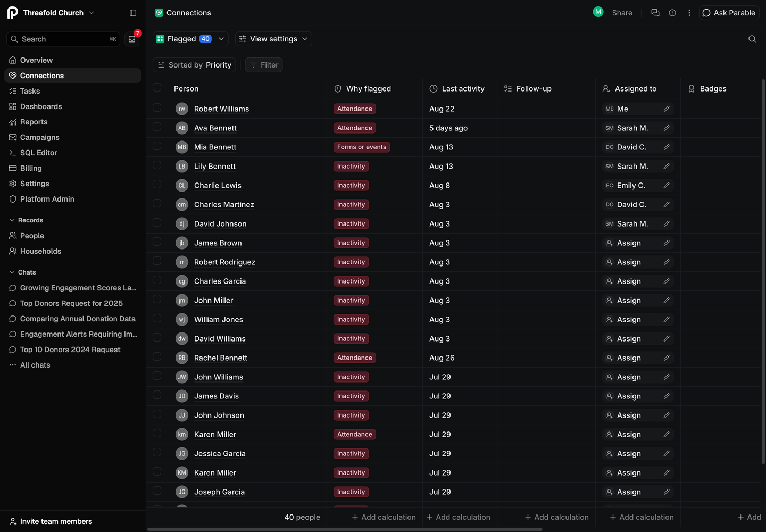Click the sidebar Search field
This screenshot has height=532, width=766.
tap(63, 39)
